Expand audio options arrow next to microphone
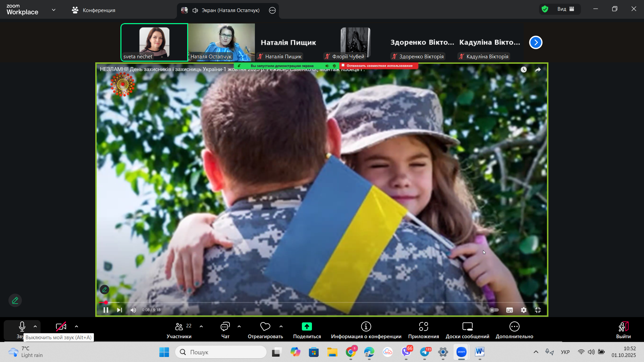 (x=35, y=326)
